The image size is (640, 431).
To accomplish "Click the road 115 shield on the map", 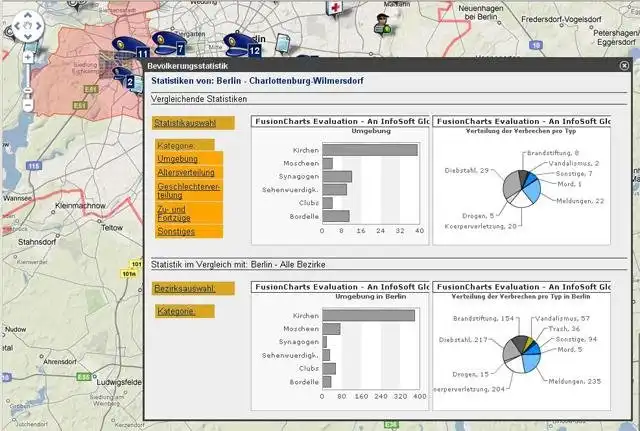I will (33, 166).
